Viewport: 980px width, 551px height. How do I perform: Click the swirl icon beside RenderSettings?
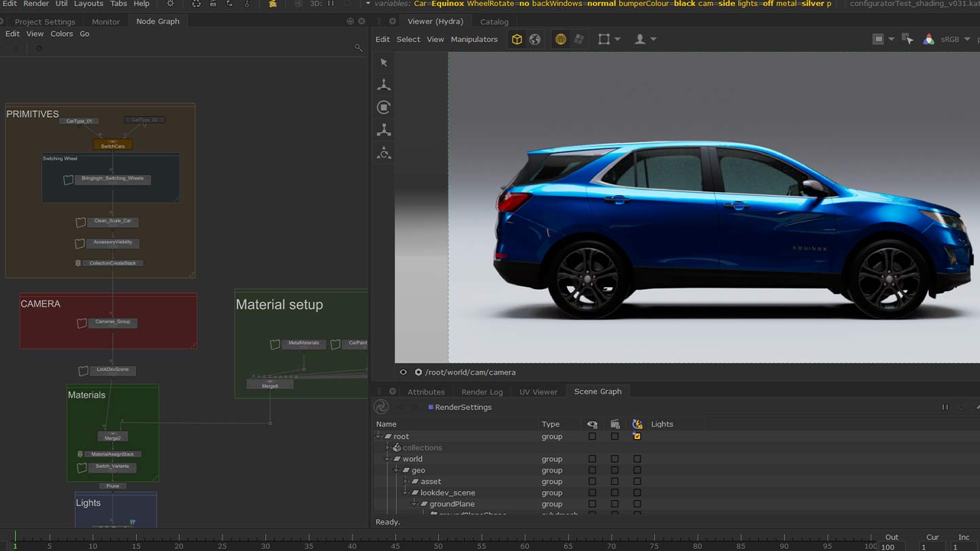(381, 407)
